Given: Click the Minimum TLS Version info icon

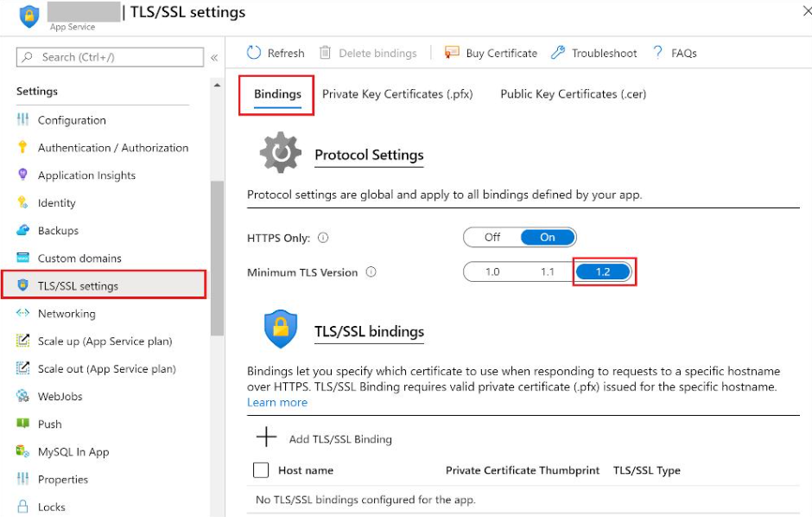Looking at the screenshot, I should click(x=371, y=272).
